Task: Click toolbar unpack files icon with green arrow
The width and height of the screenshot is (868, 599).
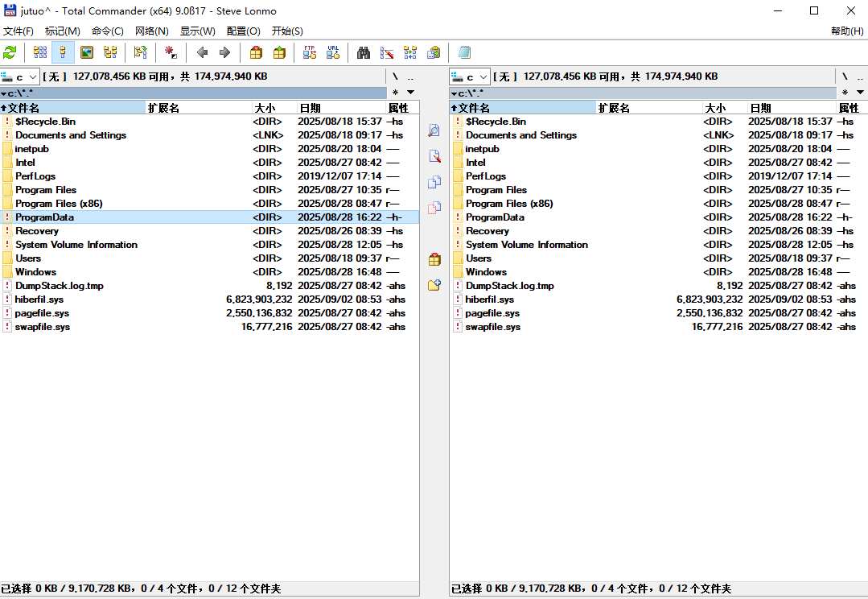Action: click(x=279, y=52)
